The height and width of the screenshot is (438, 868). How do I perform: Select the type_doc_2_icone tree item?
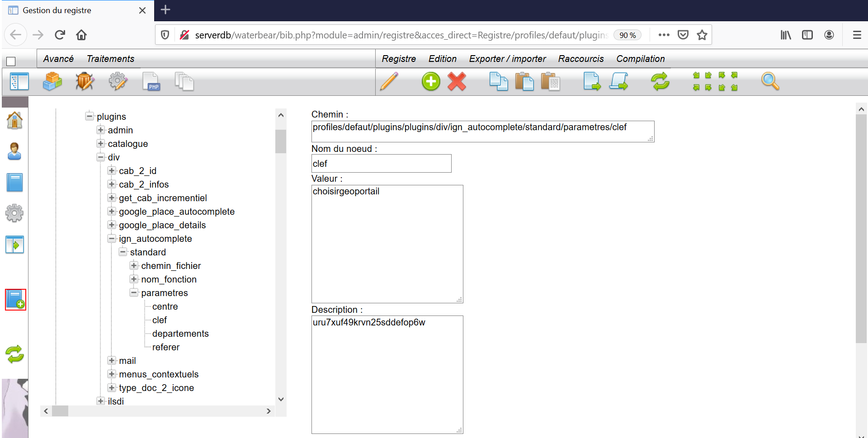click(156, 388)
